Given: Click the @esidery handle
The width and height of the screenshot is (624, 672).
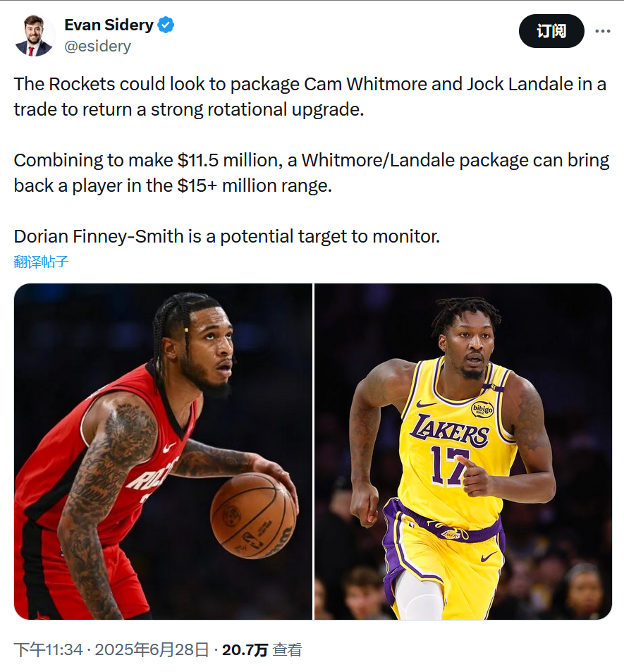Looking at the screenshot, I should coord(98,46).
